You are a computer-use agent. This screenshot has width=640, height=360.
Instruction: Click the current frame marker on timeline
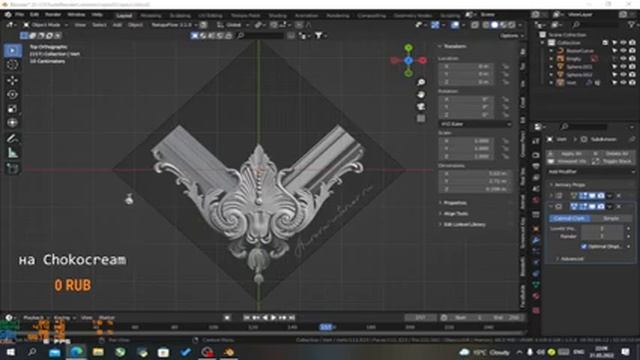click(326, 327)
